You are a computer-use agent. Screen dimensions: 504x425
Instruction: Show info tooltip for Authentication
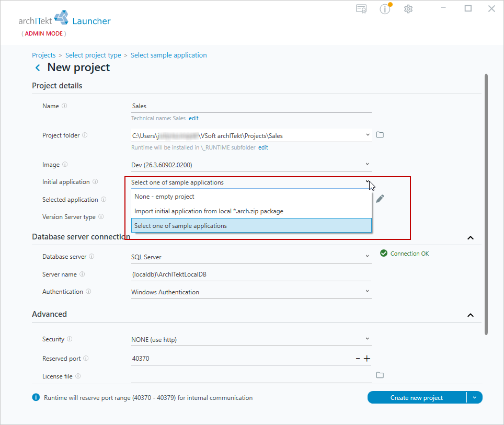click(x=88, y=291)
